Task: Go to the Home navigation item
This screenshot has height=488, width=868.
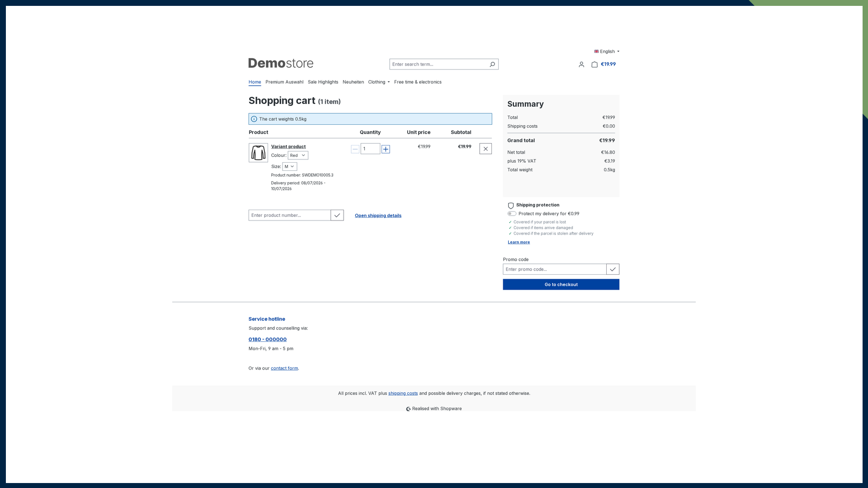Action: (255, 82)
